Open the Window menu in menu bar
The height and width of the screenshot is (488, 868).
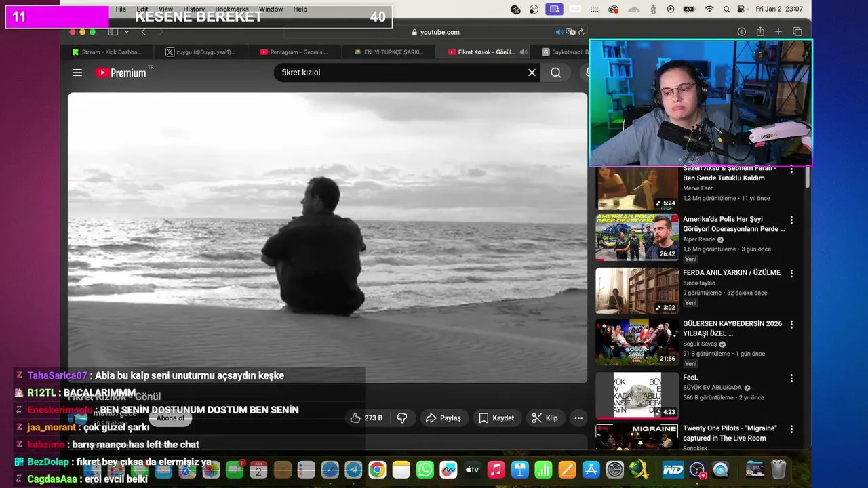tap(271, 9)
